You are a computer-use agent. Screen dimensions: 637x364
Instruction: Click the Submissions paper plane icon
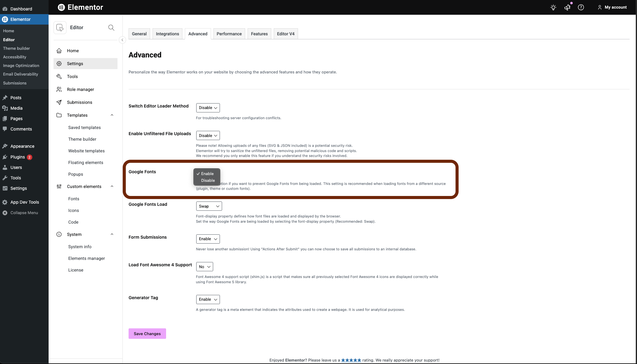click(59, 102)
